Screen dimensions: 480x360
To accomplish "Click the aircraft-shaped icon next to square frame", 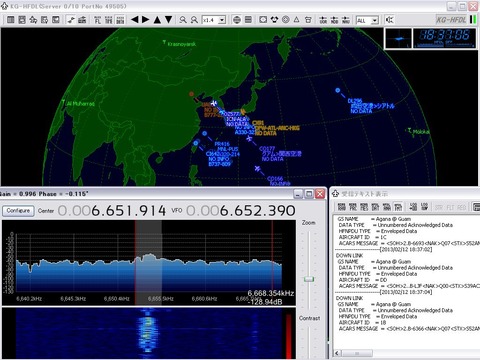I will 274,20.
